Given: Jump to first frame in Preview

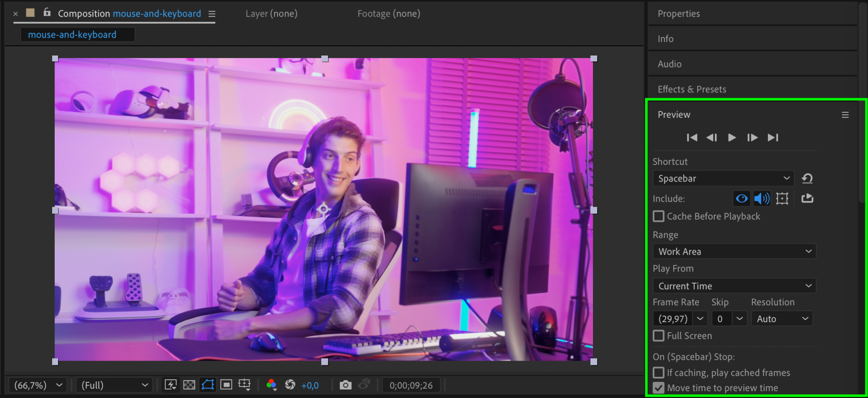Looking at the screenshot, I should coord(692,137).
